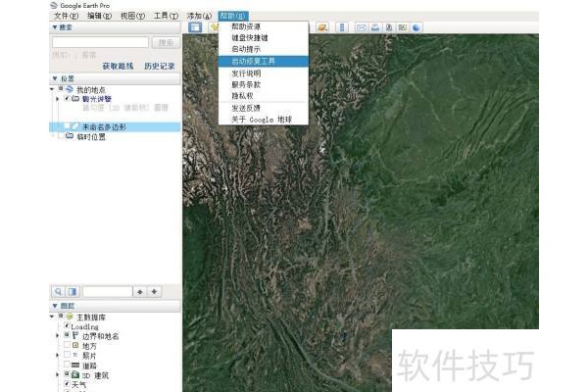Screen dimensions: 588x392
Task: Click the 地方 places icon
Action: pyautogui.click(x=75, y=345)
